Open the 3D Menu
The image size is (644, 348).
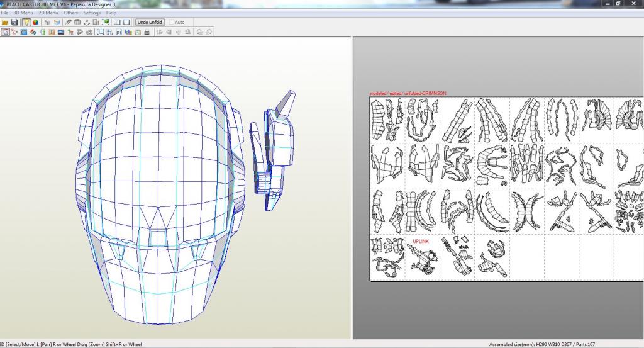pyautogui.click(x=23, y=13)
